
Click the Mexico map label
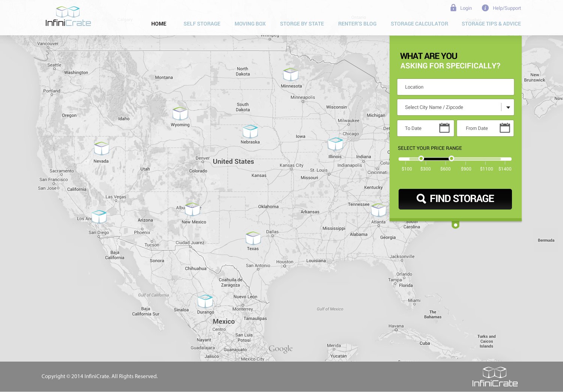(224, 321)
